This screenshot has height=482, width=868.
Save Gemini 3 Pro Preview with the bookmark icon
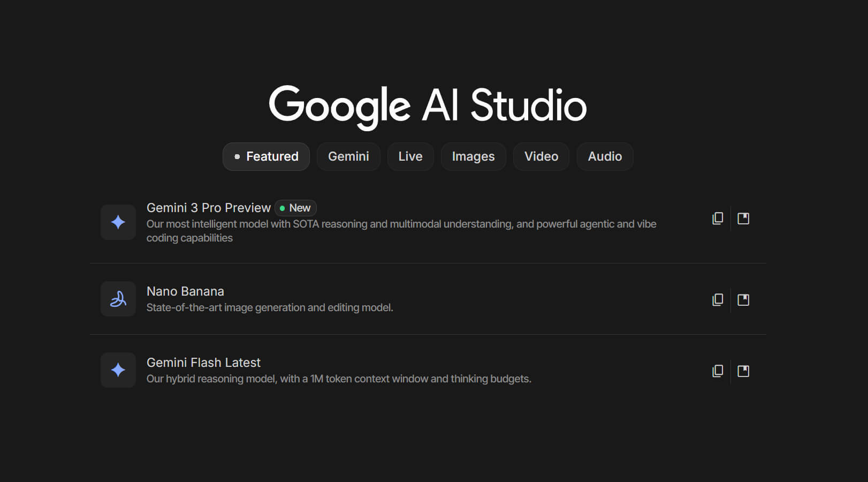[x=743, y=218]
